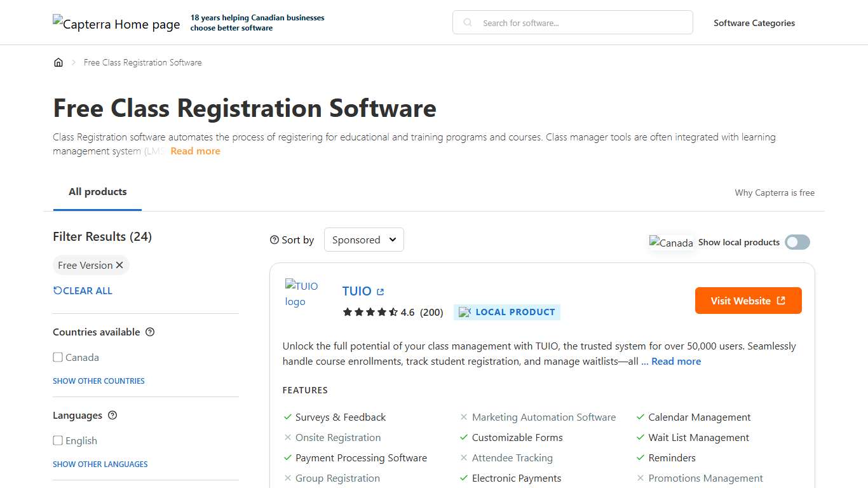
Task: Open the Read more link in TUIO's description
Action: pyautogui.click(x=675, y=361)
